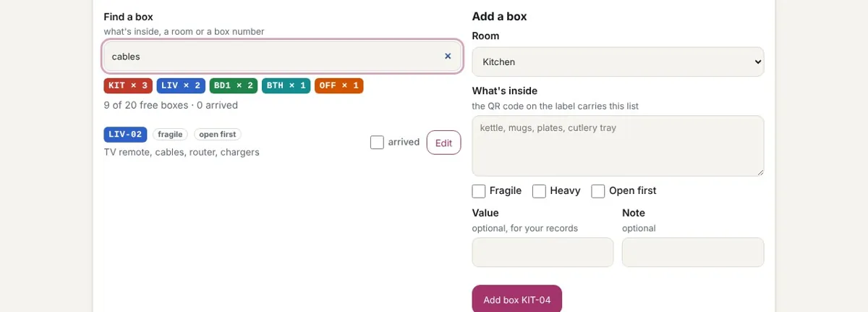The height and width of the screenshot is (312, 868).
Task: Click the Note input field
Action: tap(693, 253)
